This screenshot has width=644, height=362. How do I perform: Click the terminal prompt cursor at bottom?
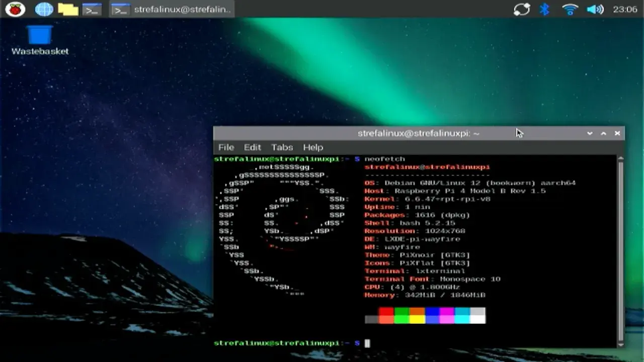point(367,343)
